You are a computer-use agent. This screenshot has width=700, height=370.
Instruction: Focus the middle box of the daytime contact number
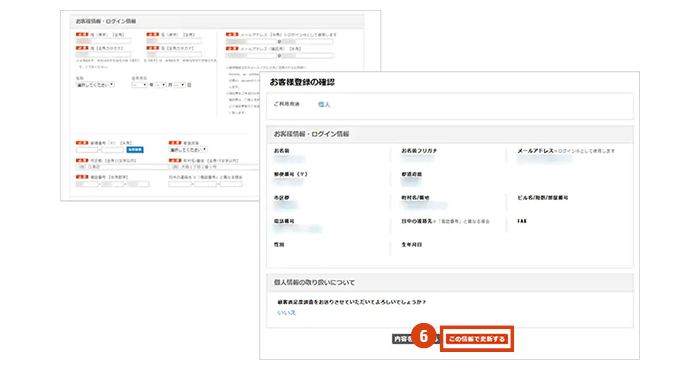205,184
